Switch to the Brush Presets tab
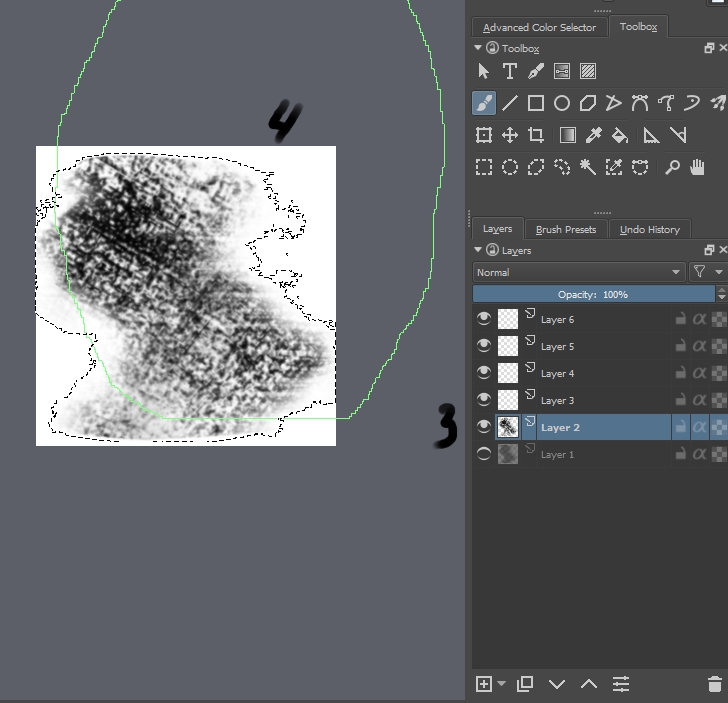Viewport: 728px width, 703px height. point(565,229)
